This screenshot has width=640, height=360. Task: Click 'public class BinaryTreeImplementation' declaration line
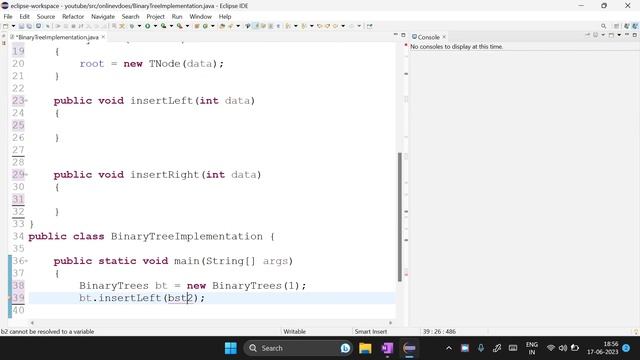(x=151, y=236)
